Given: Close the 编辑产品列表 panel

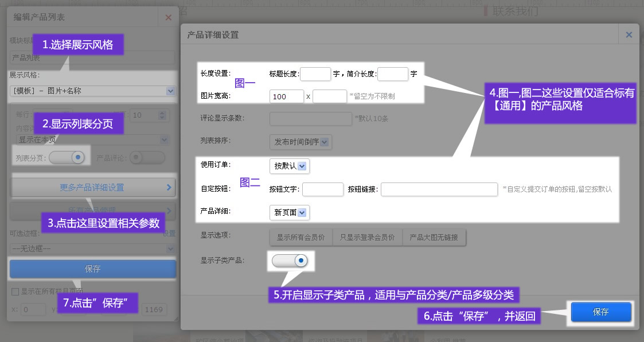Looking at the screenshot, I should [168, 18].
